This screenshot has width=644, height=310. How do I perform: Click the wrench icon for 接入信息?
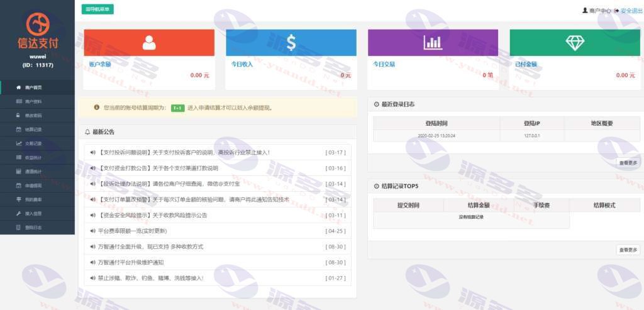[x=18, y=214]
